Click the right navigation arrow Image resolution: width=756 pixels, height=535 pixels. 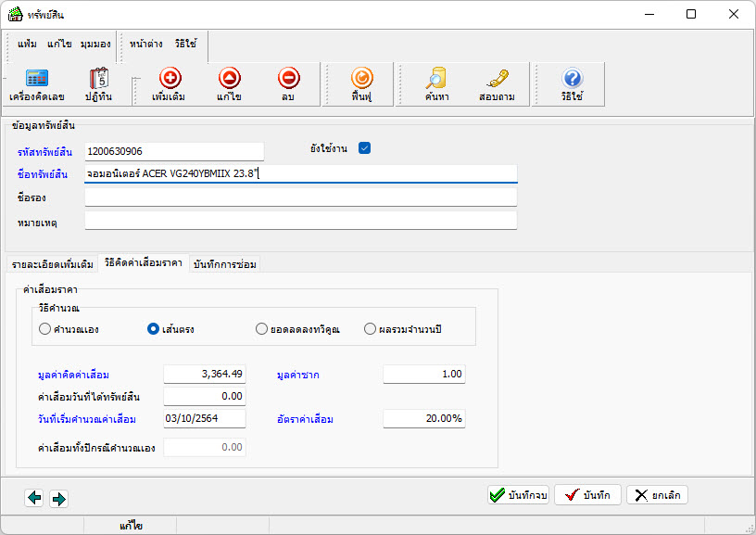58,498
